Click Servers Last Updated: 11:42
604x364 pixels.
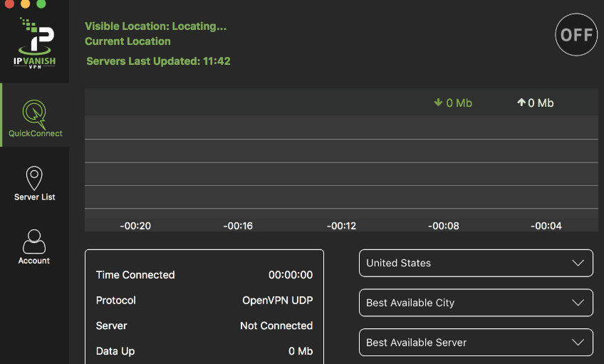(x=158, y=61)
